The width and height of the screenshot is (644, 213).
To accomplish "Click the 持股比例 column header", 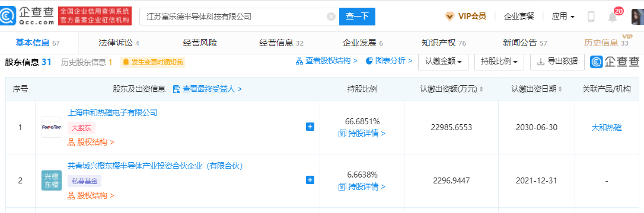I will click(x=362, y=89).
